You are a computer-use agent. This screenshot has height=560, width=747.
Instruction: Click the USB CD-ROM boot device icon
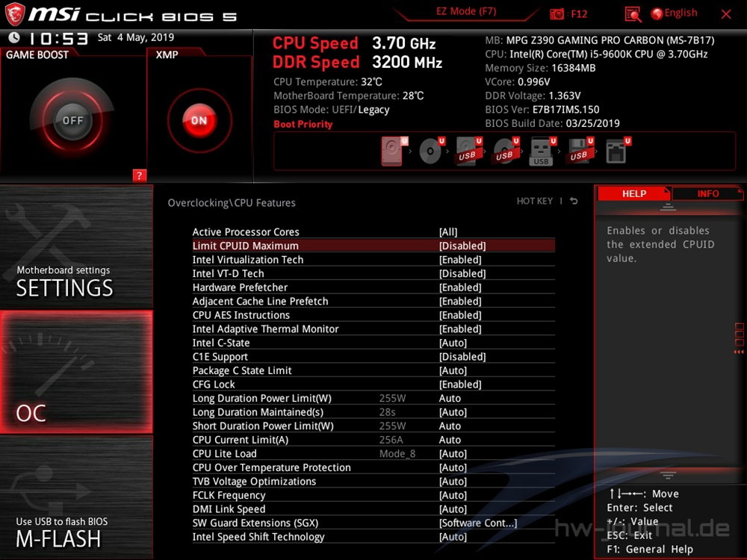tap(504, 151)
